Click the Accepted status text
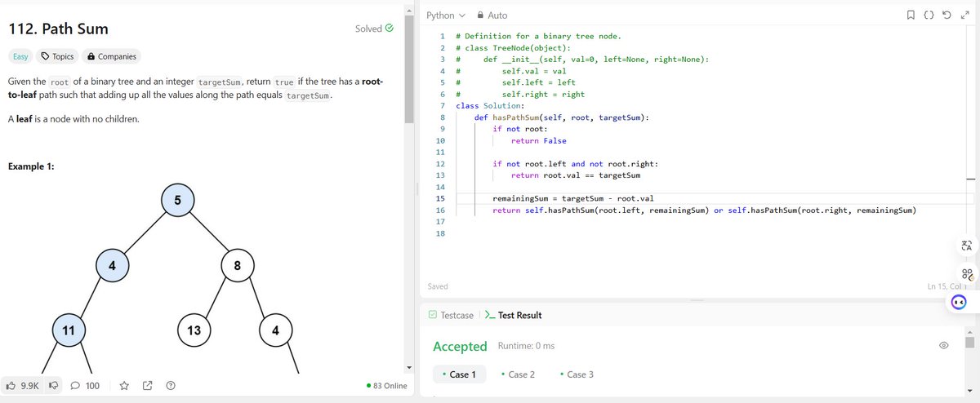 tap(460, 346)
